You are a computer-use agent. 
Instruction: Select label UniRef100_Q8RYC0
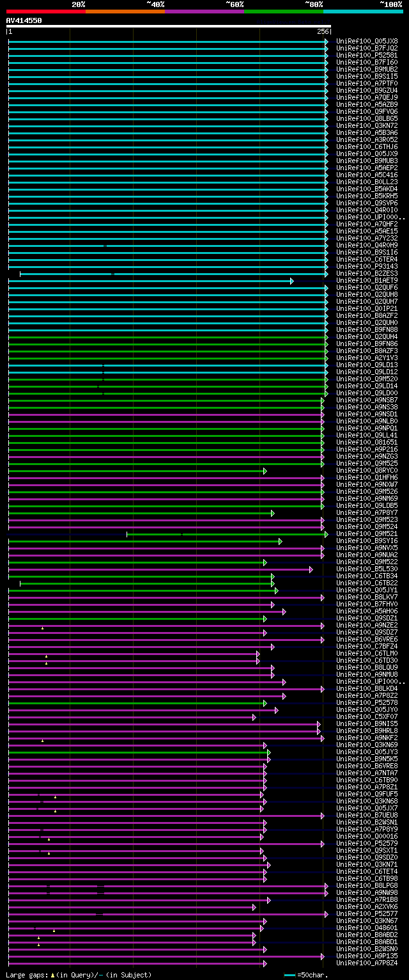pyautogui.click(x=367, y=470)
